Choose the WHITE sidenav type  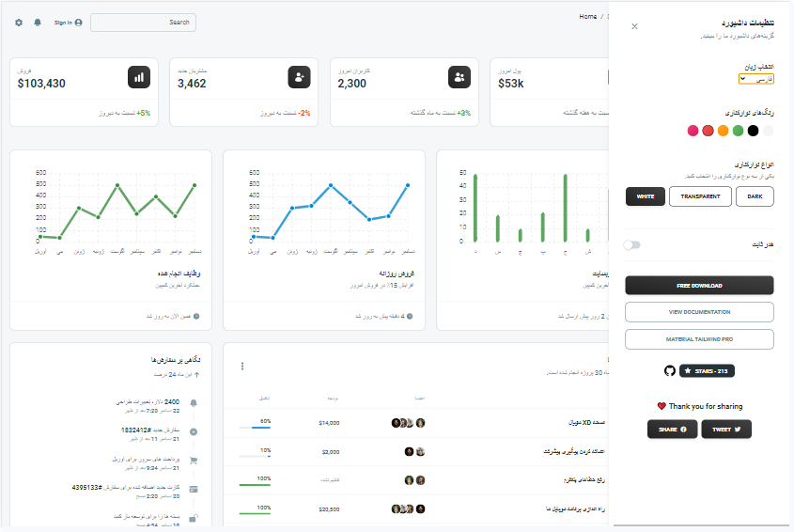tap(646, 196)
